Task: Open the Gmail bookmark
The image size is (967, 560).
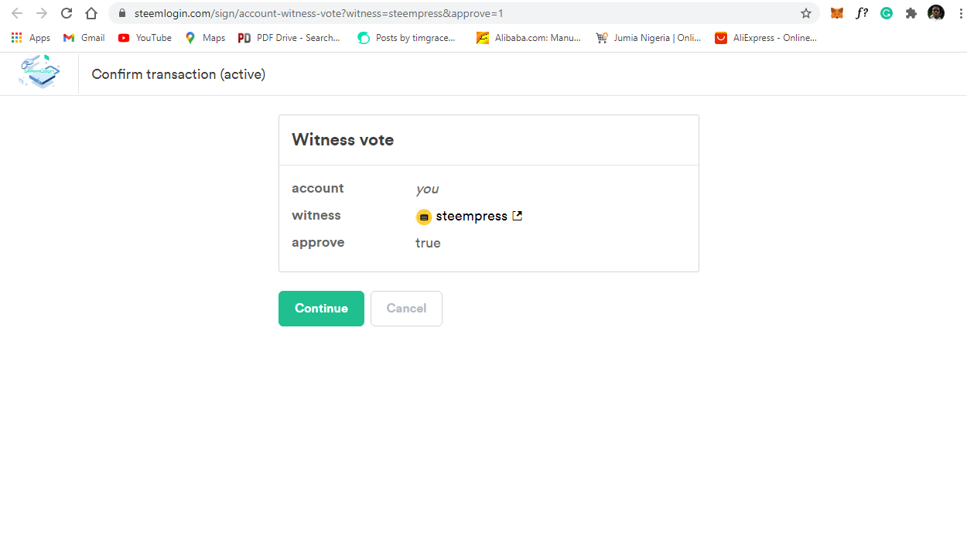Action: (x=83, y=37)
